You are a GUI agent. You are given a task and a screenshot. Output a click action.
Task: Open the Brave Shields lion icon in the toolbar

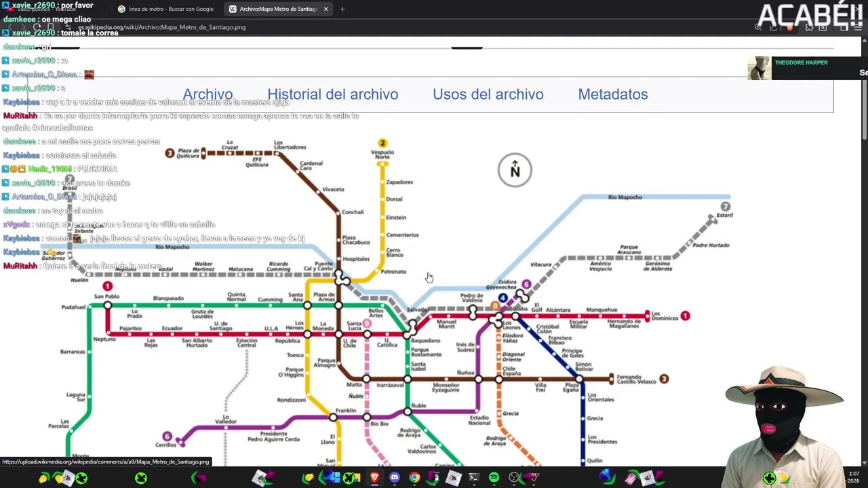pyautogui.click(x=789, y=27)
